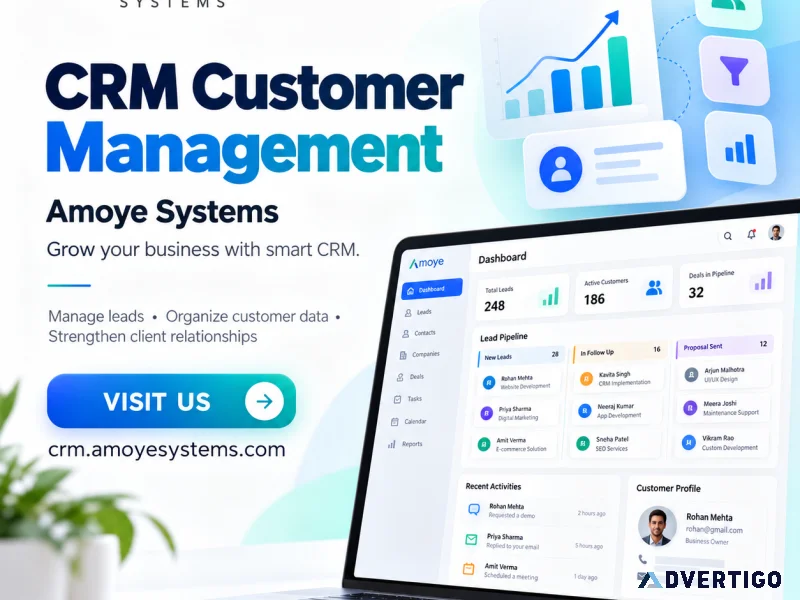
Task: Click the blue user profile circle icon
Action: pos(561,169)
